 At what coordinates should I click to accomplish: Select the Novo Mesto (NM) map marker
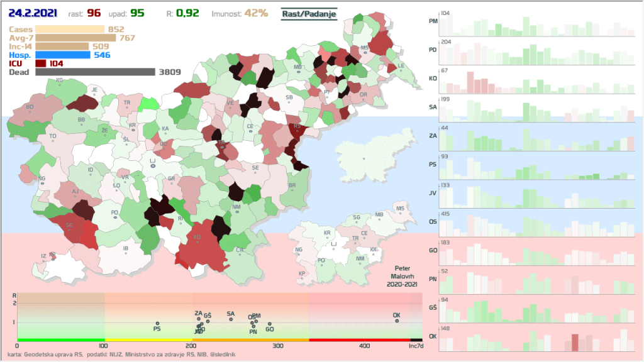[x=236, y=212]
